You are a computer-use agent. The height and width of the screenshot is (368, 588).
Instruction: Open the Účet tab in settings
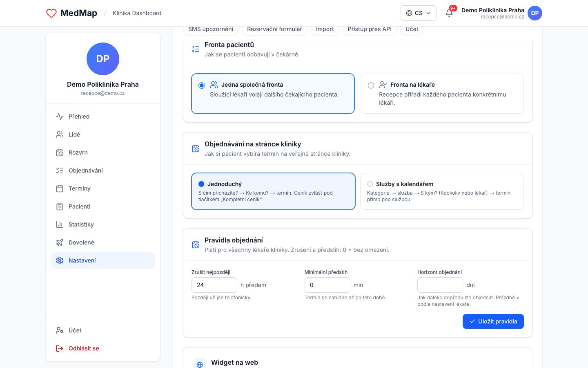pyautogui.click(x=412, y=29)
